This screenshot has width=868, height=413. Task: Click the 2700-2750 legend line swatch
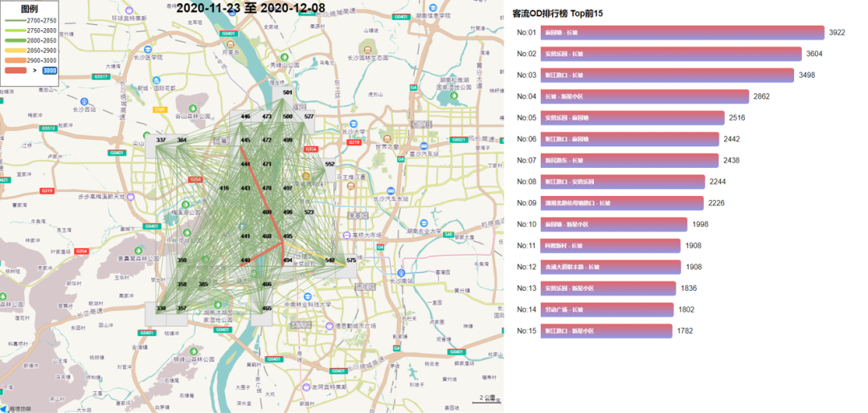coord(15,20)
